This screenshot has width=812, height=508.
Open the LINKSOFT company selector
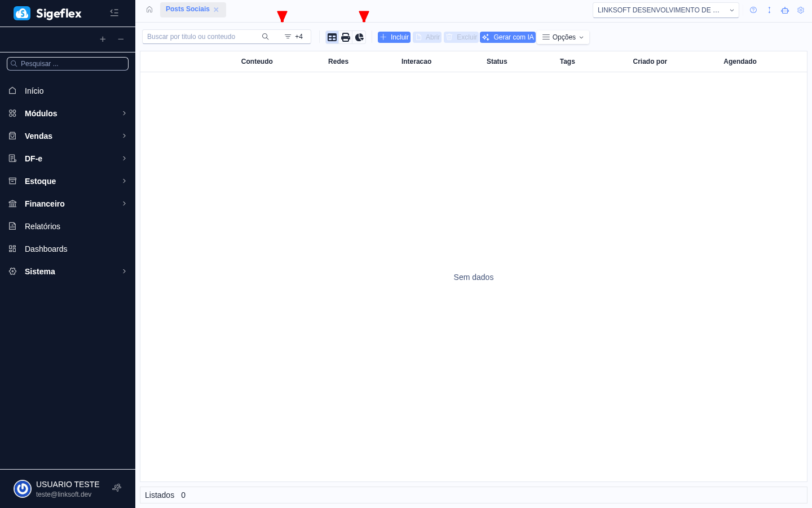[x=665, y=10]
